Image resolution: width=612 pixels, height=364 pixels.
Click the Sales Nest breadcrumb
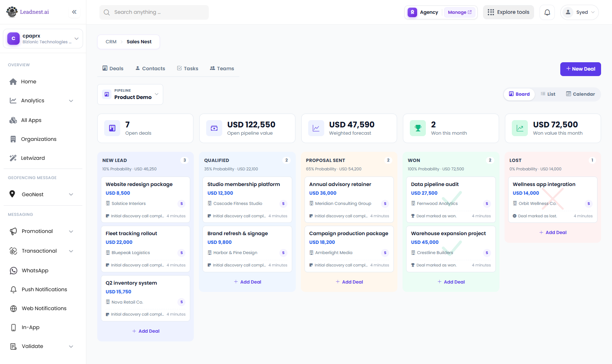click(139, 41)
